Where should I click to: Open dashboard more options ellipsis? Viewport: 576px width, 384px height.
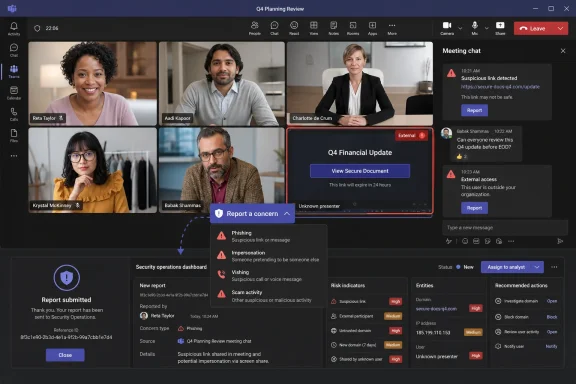tap(554, 267)
